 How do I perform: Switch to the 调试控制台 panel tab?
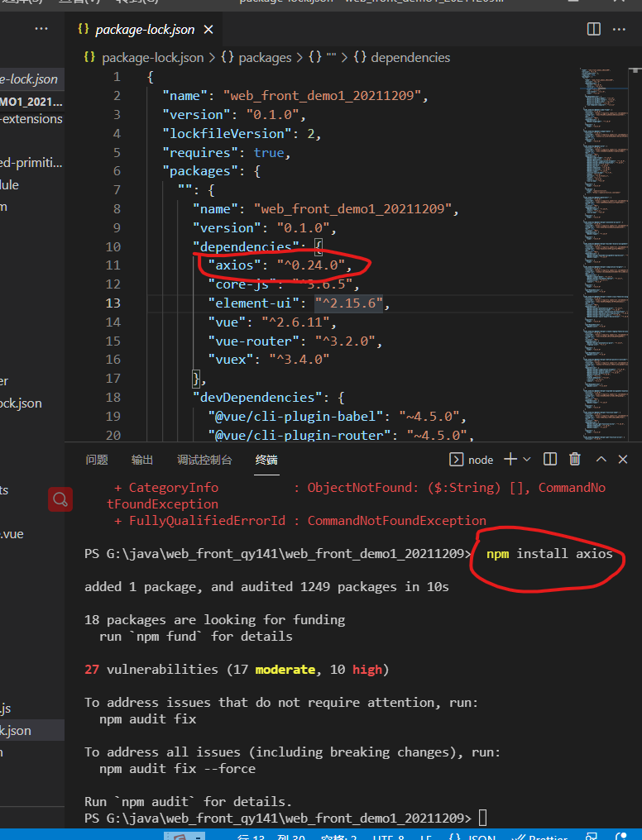click(204, 460)
